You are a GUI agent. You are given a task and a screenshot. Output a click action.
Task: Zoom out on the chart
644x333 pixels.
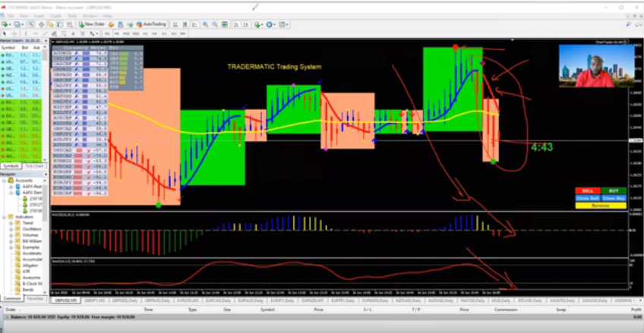pos(215,24)
